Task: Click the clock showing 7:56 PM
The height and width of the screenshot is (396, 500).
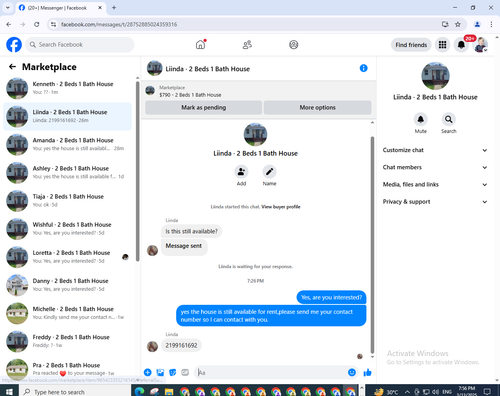Action: (x=467, y=391)
